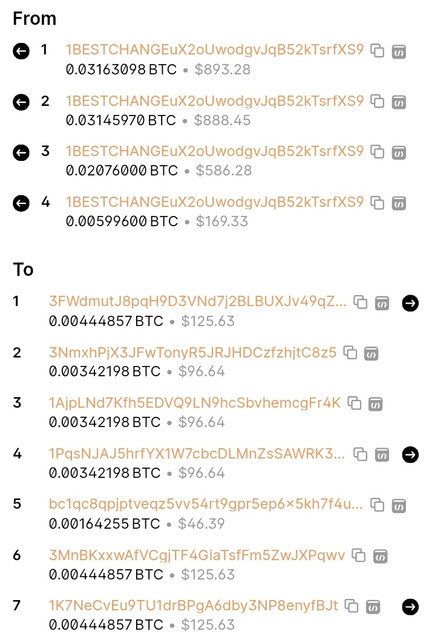426x640 pixels.
Task: Open the 1PqsNJAJ5hrf output address link
Action: click(197, 453)
